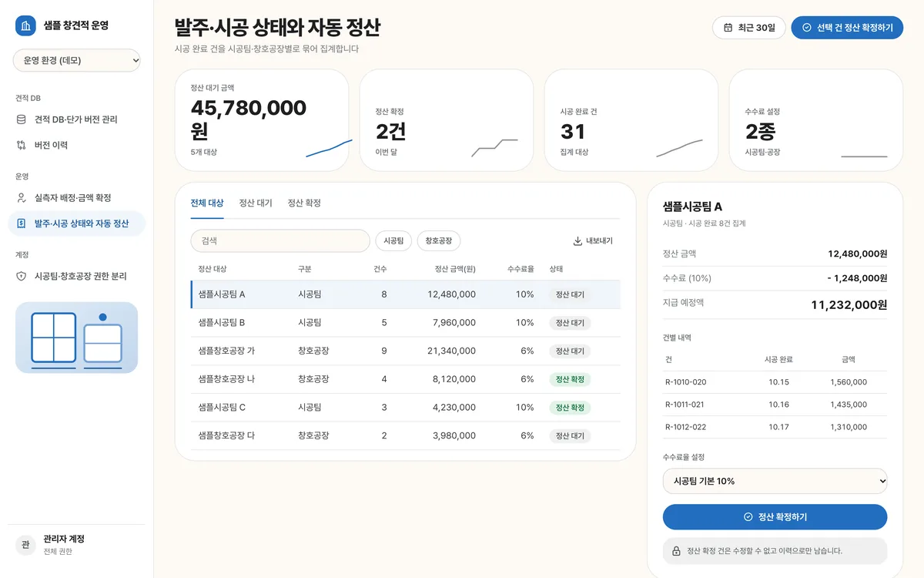Click the check icon in 선택 건 정산 확정하기
Image resolution: width=924 pixels, height=578 pixels.
(807, 28)
